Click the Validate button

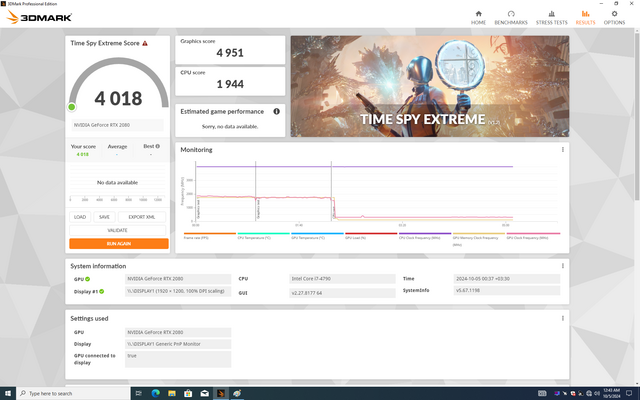click(118, 229)
